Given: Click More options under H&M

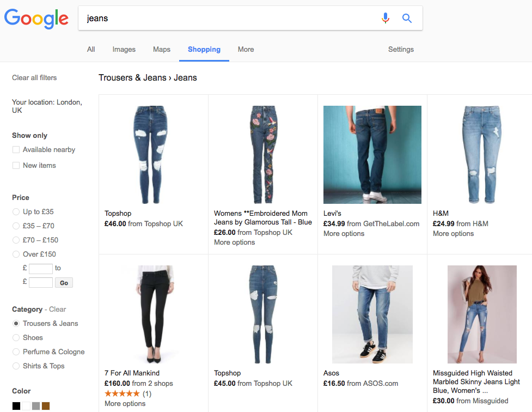Looking at the screenshot, I should coord(453,233).
